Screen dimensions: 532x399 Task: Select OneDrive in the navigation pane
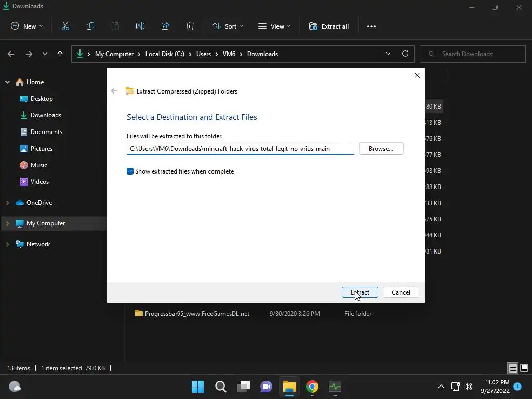coord(34,203)
